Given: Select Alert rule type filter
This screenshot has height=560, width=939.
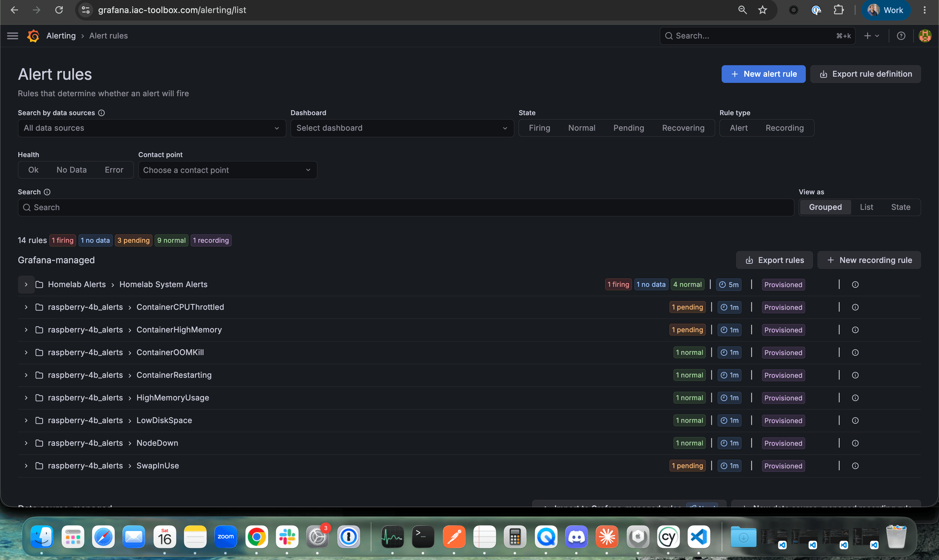Looking at the screenshot, I should (739, 128).
